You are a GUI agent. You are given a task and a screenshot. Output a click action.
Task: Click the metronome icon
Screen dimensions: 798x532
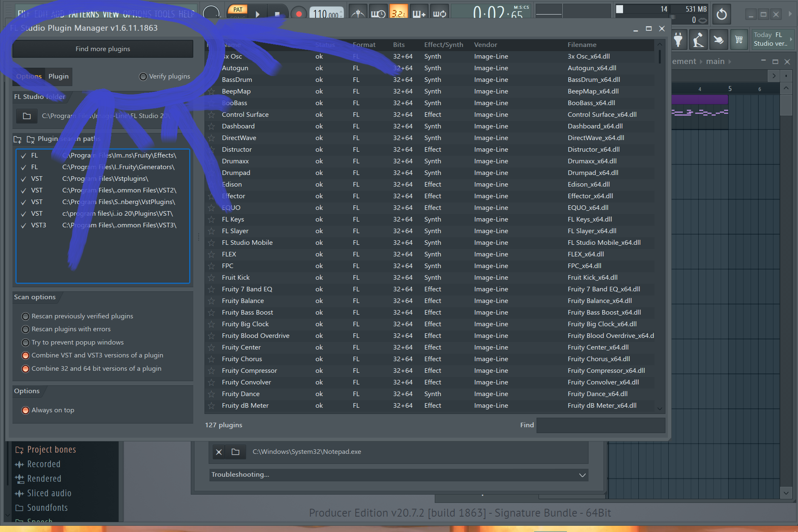(x=358, y=13)
